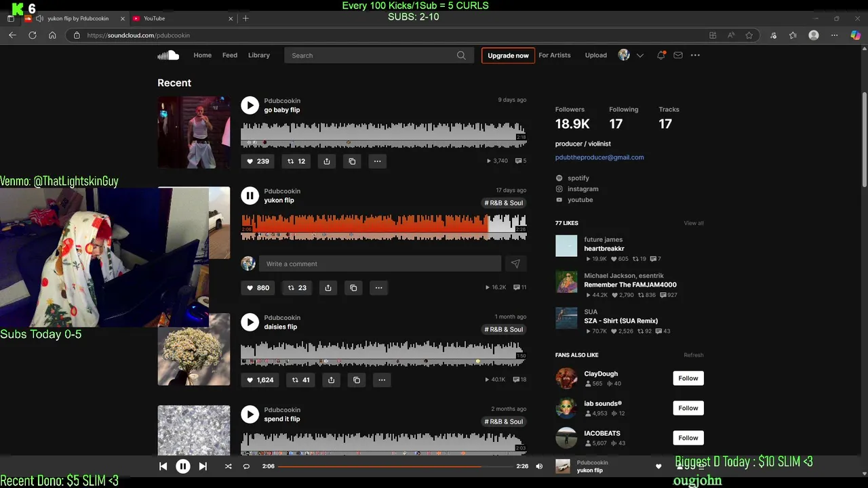Follow IACOBEATS
The height and width of the screenshot is (488, 868).
tap(688, 438)
